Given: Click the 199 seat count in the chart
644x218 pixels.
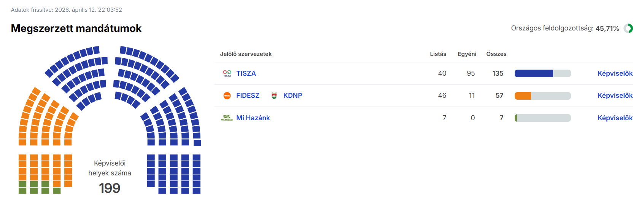Looking at the screenshot, I should tap(110, 188).
